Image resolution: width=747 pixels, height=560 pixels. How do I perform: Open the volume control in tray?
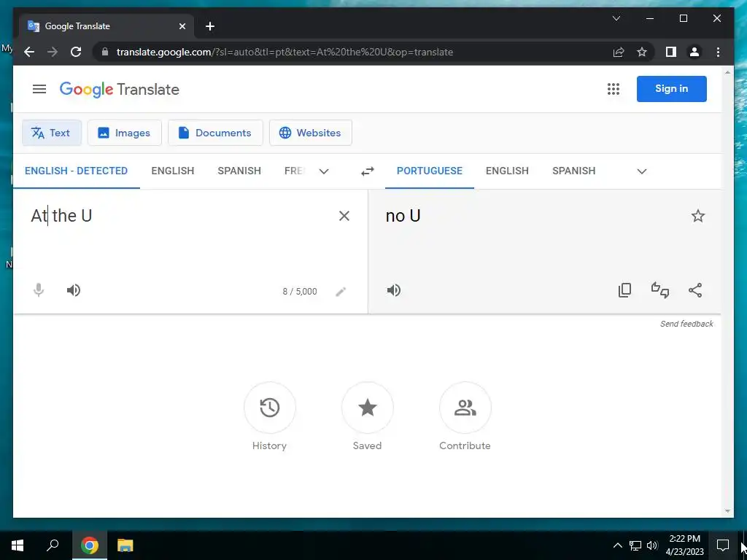pyautogui.click(x=652, y=545)
